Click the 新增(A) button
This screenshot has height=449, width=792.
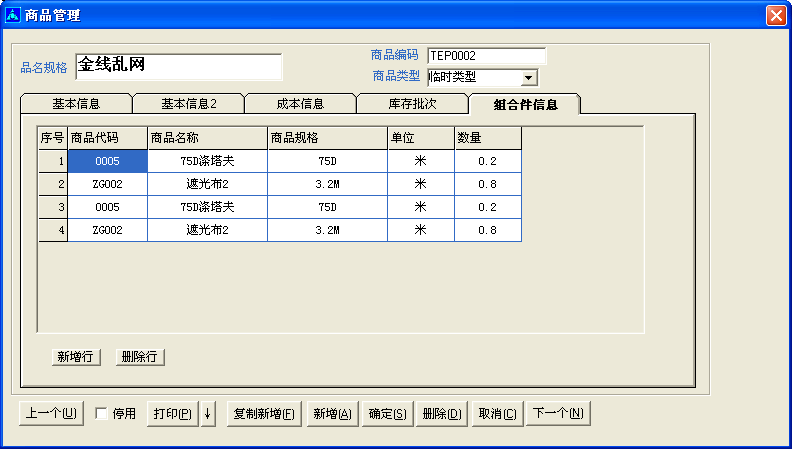tap(332, 414)
